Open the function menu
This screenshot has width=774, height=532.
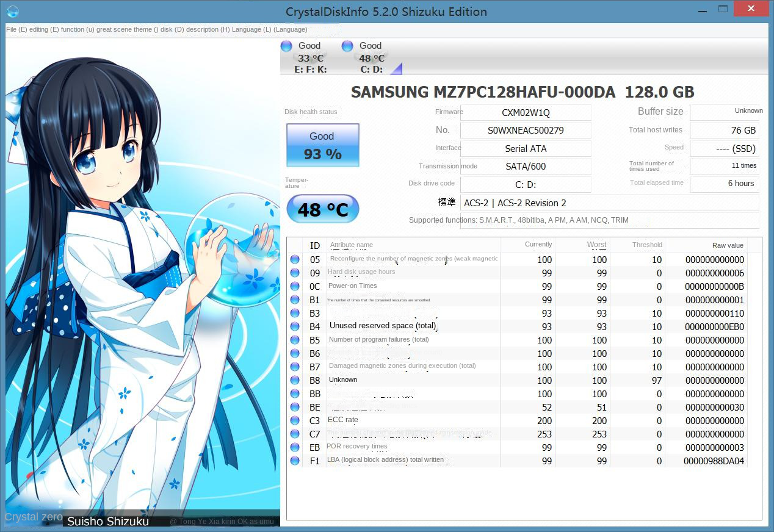[78, 29]
